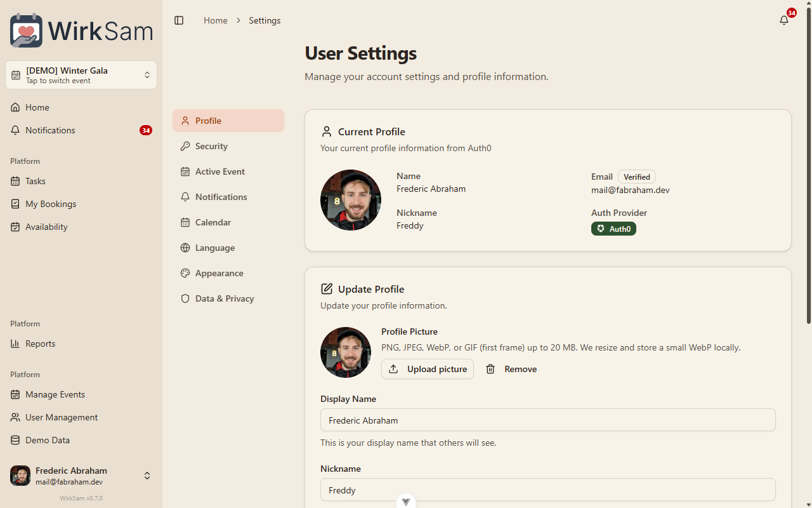Click the red 34 sidebar notification badge
812x508 pixels.
click(146, 130)
